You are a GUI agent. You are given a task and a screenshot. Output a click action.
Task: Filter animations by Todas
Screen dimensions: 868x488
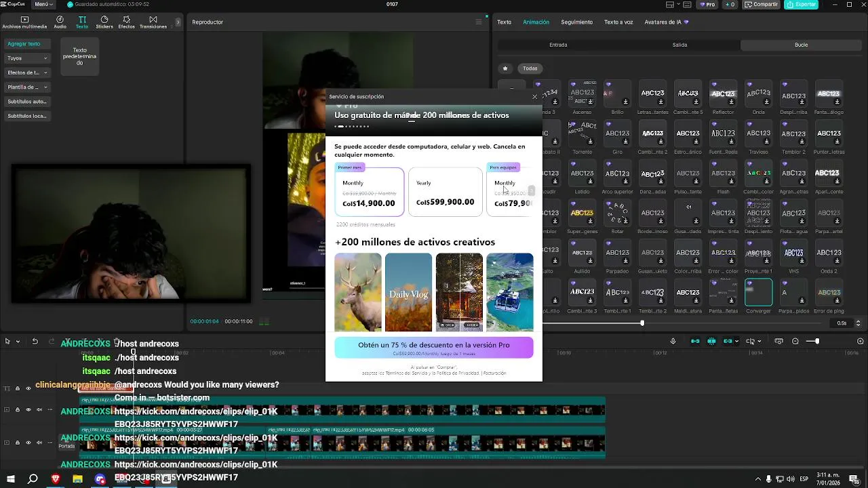click(x=530, y=68)
